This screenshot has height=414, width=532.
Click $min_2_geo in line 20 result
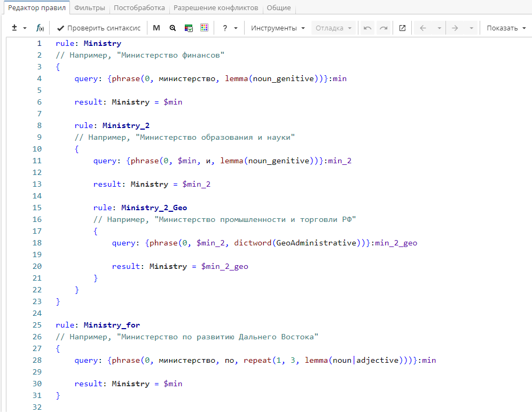pyautogui.click(x=225, y=267)
